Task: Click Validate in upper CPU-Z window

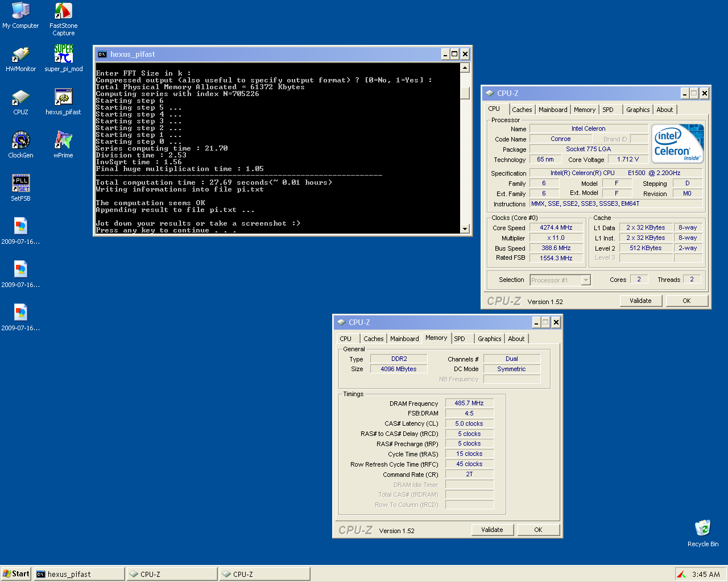Action: pyautogui.click(x=640, y=301)
